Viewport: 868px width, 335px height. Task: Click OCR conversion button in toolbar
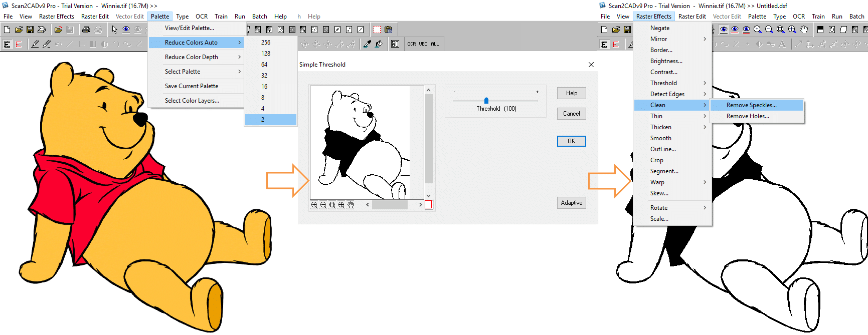click(x=412, y=44)
